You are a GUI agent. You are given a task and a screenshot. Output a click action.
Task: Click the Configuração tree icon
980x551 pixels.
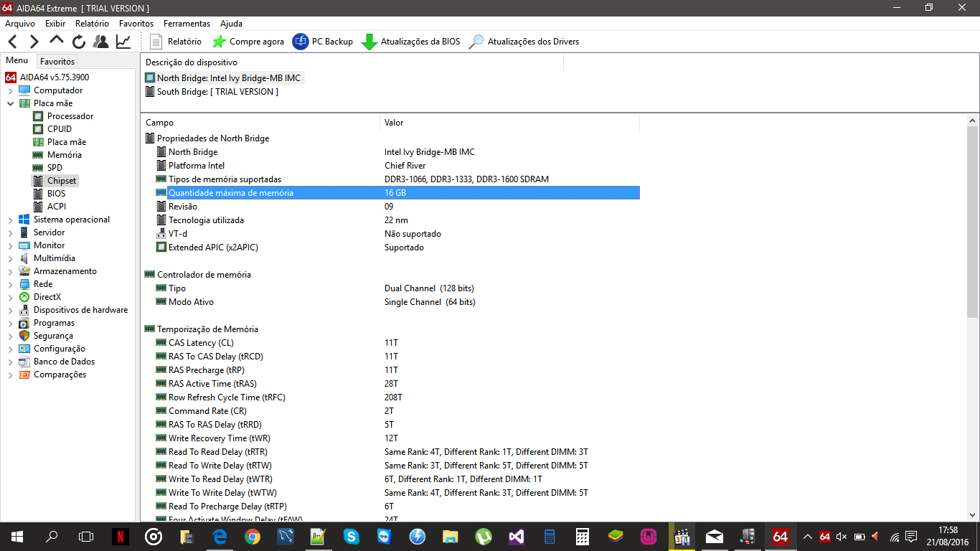[24, 349]
